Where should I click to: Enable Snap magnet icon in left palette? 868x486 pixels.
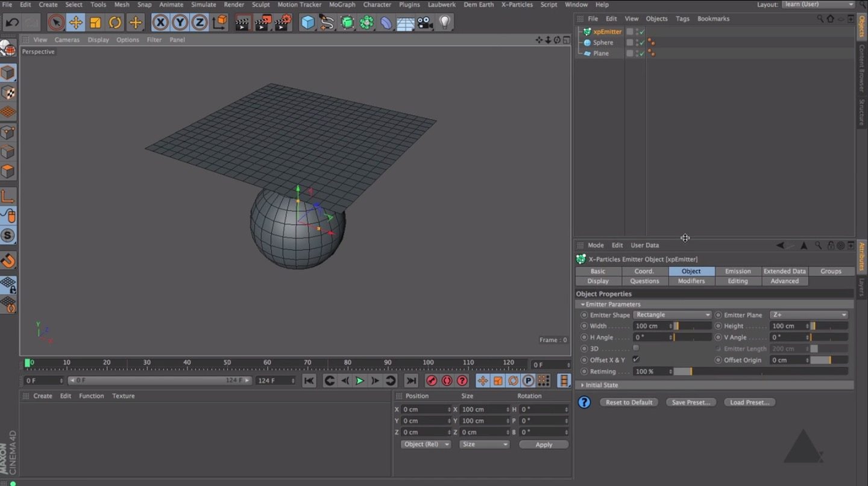point(8,260)
